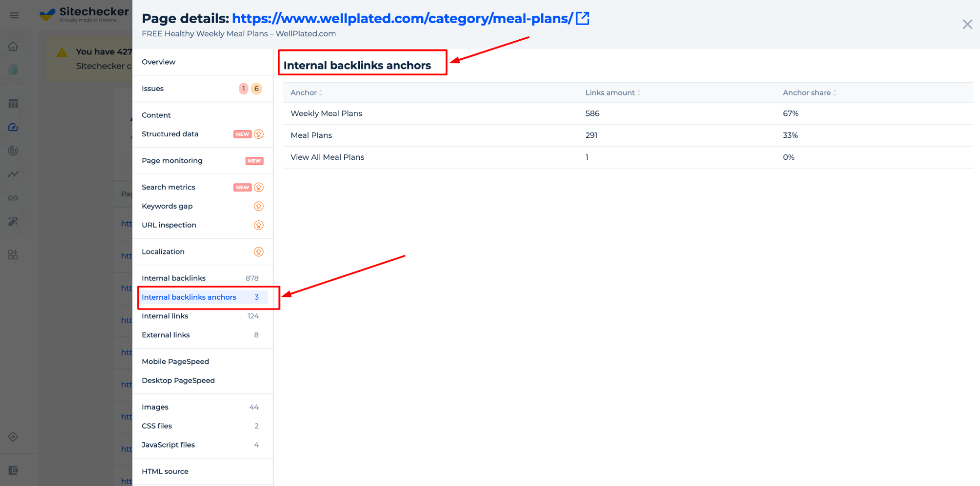Click the diamond arrow icon near sidebar bottom
980x486 pixels.
click(x=13, y=436)
